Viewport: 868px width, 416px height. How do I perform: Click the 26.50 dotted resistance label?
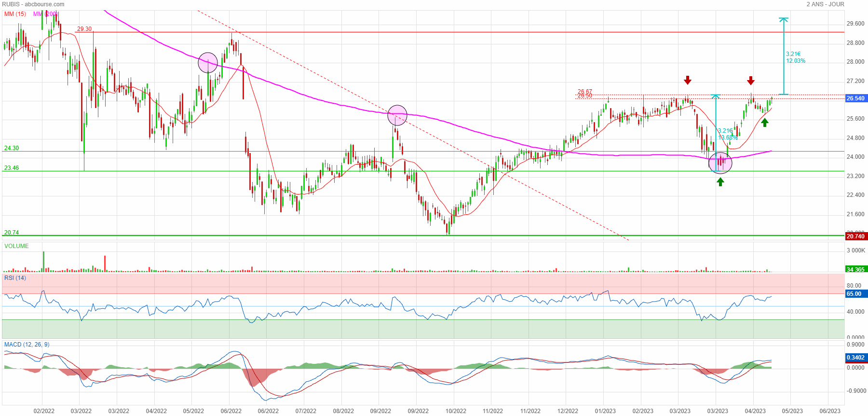[585, 96]
